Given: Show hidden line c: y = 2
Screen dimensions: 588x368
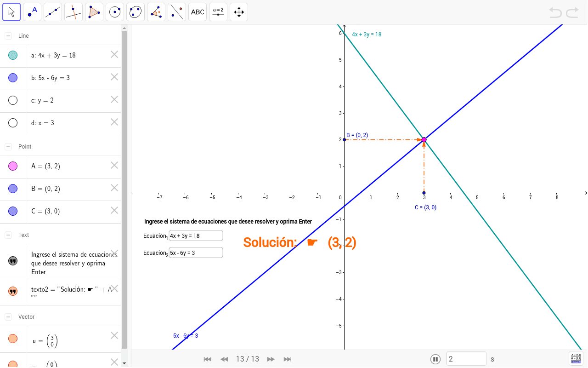Looking at the screenshot, I should (x=13, y=100).
